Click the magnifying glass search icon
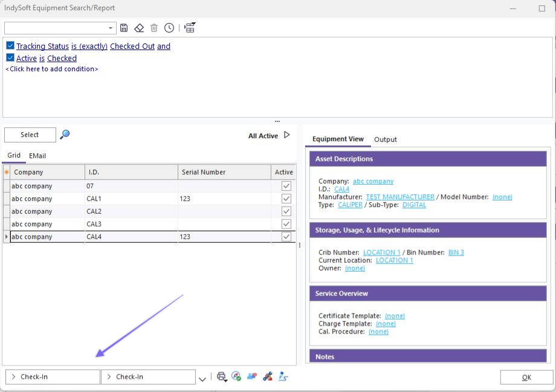 [65, 135]
